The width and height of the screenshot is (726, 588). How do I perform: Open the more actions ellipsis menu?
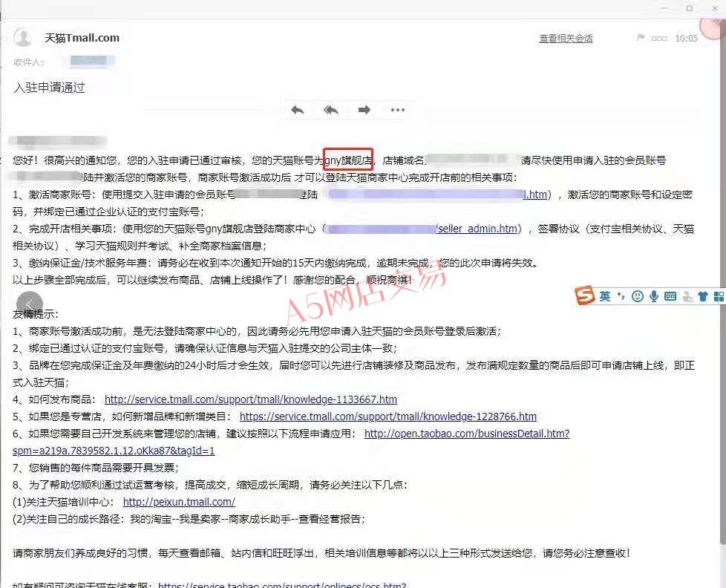pyautogui.click(x=398, y=110)
